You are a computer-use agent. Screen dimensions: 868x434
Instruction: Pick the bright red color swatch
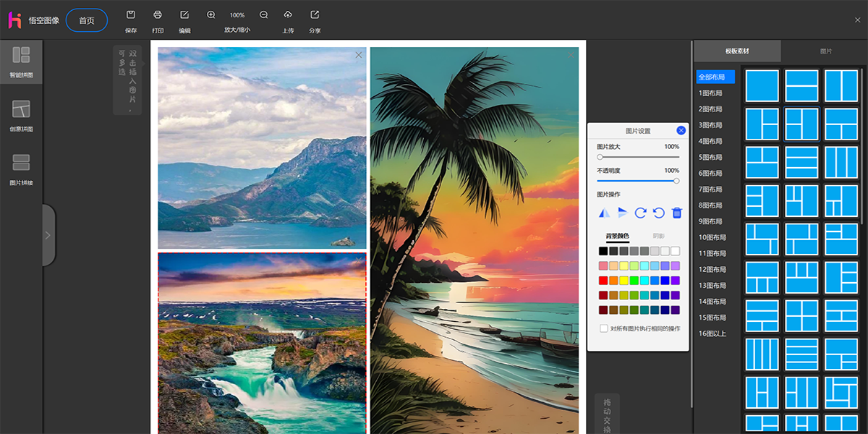[x=603, y=281]
